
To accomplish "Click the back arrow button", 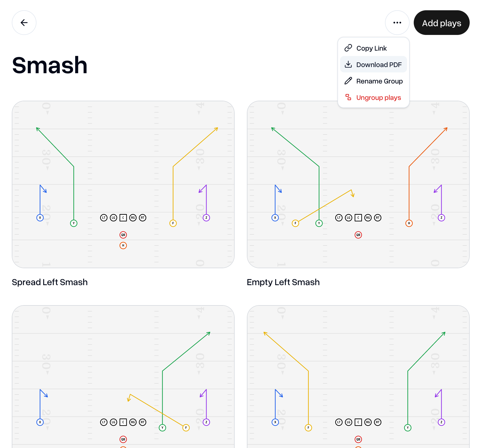I will 24,23.
